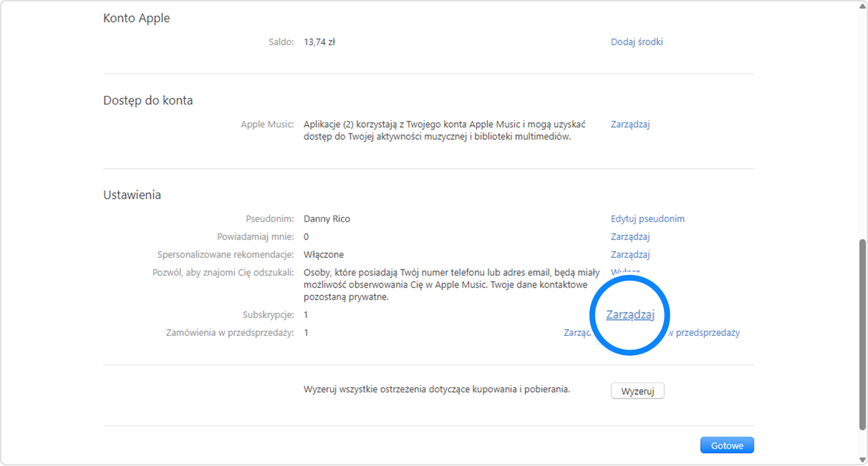The height and width of the screenshot is (466, 868).
Task: Click the Dostęp do konta heading
Action: coord(148,100)
